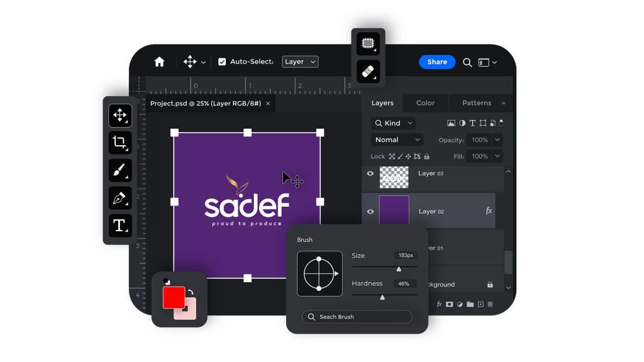The image size is (644, 362).
Task: Click the red foreground color swatch
Action: tap(173, 297)
